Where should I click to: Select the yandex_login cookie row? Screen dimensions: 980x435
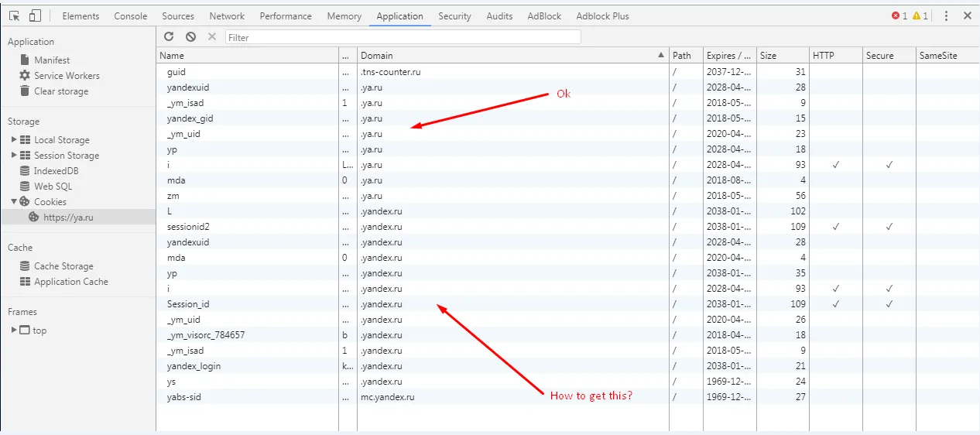567,365
